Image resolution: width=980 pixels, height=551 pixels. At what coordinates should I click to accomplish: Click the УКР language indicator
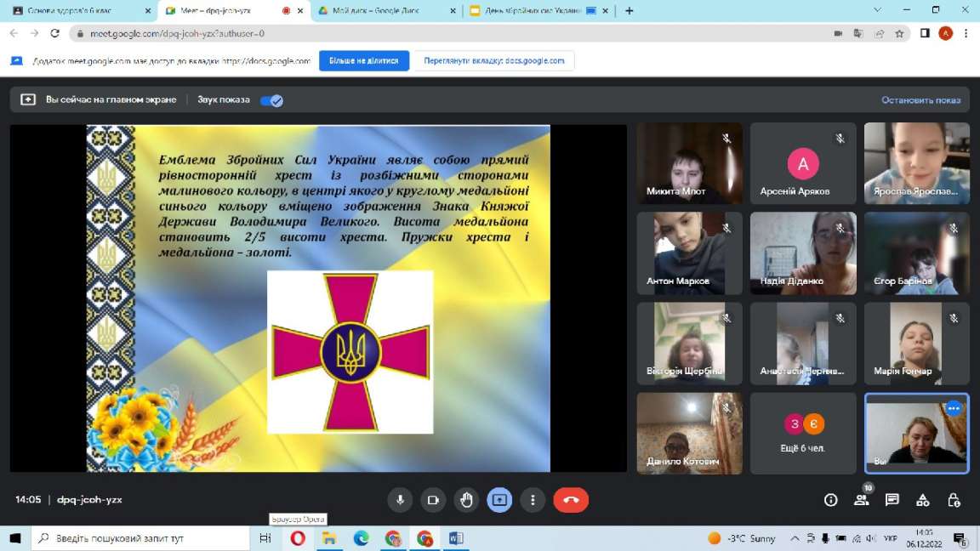890,538
